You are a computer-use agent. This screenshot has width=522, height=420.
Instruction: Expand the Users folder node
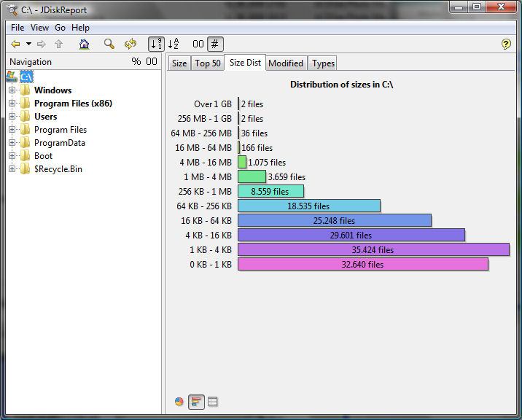click(12, 116)
